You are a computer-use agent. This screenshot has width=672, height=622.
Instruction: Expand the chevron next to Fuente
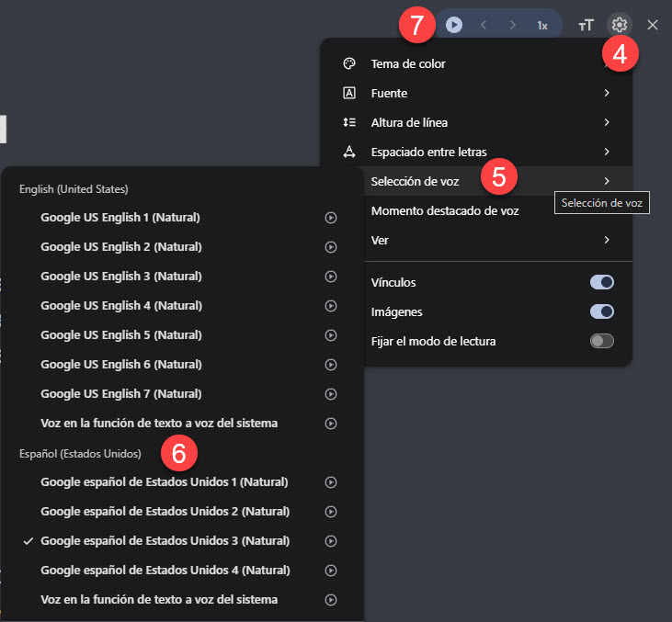tap(607, 93)
